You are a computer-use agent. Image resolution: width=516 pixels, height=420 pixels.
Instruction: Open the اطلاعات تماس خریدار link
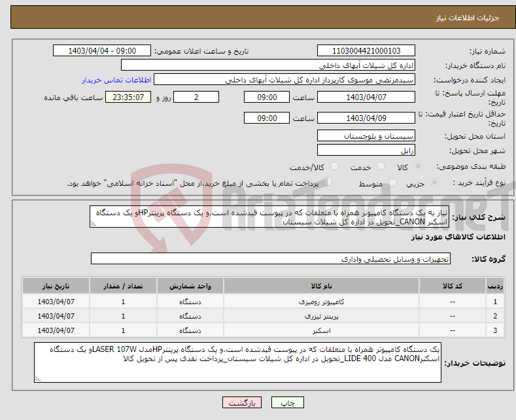tap(116, 80)
